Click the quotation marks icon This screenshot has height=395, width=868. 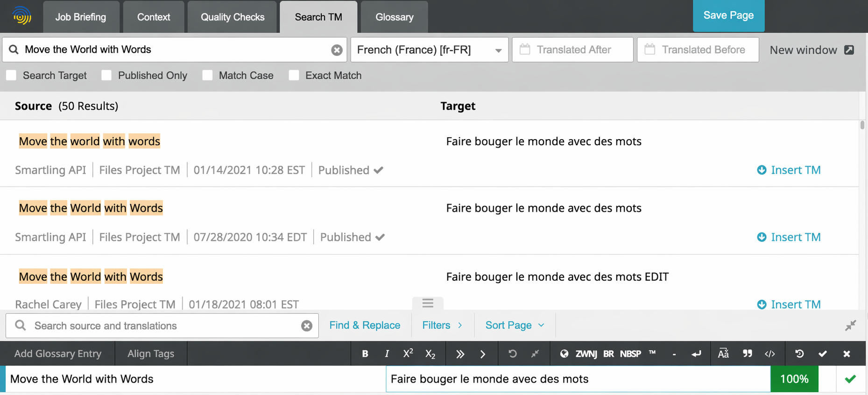747,354
